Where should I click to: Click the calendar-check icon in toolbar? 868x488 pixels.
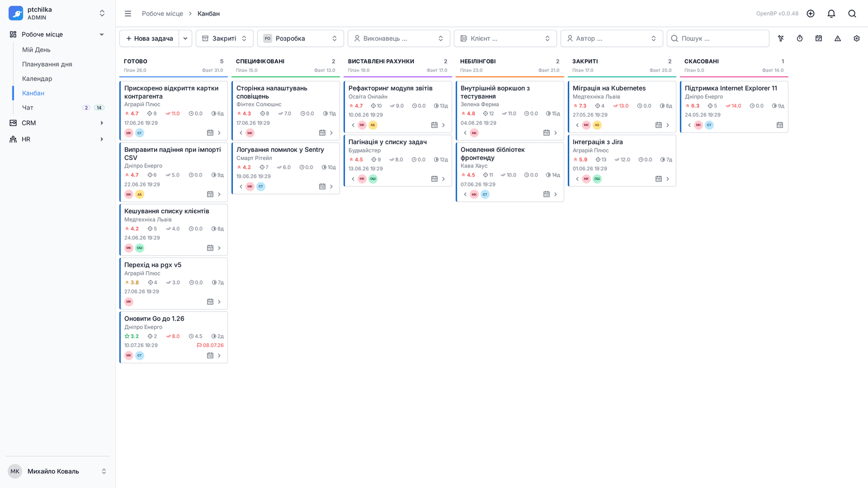[819, 38]
